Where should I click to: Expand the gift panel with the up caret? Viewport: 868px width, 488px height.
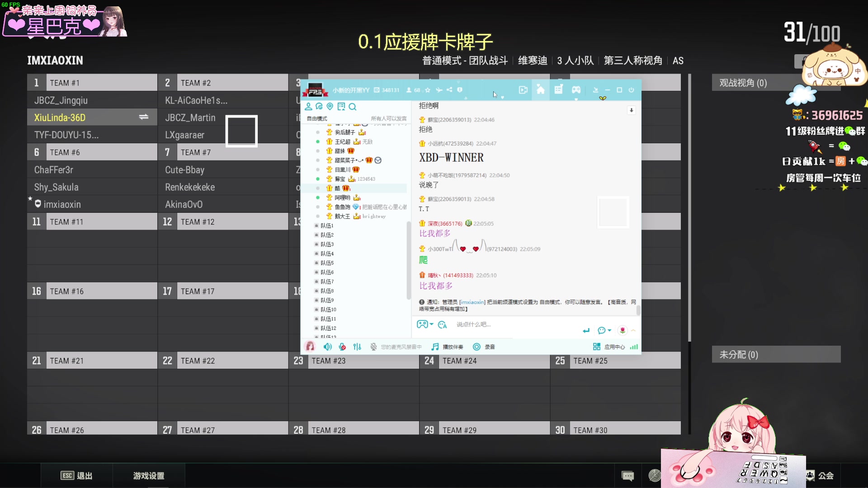(x=633, y=330)
